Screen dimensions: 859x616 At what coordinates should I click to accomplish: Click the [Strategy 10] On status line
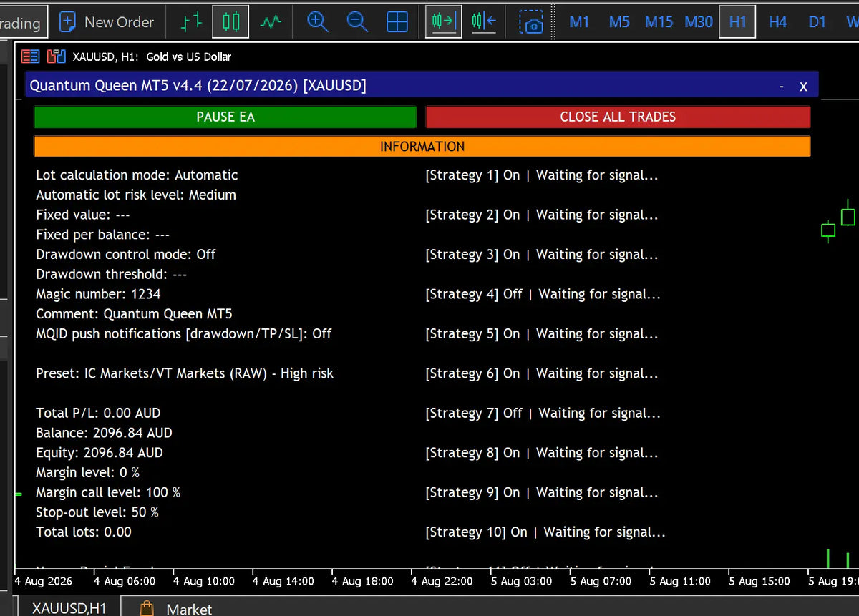click(x=545, y=532)
